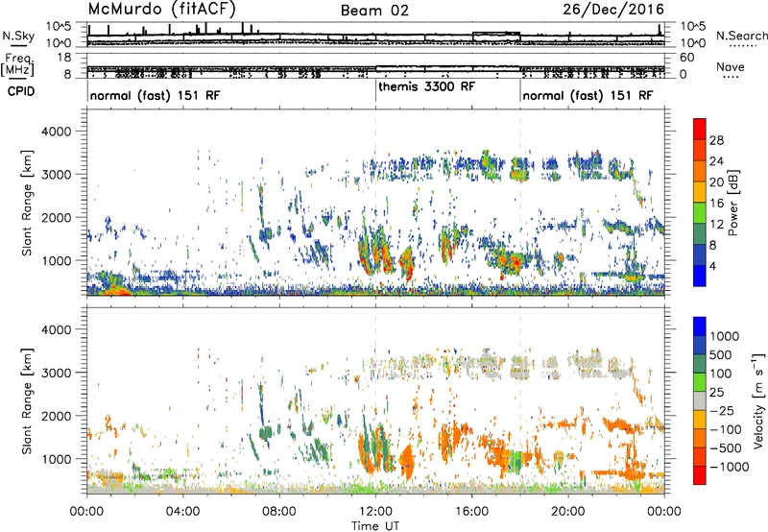Click the yellow Power colorbar segment between 16 and 20
768x532 pixels.
[x=700, y=192]
